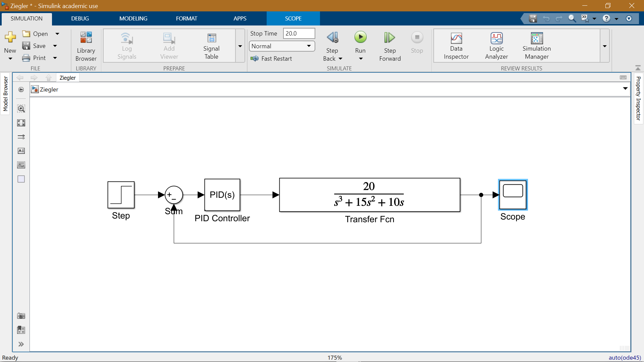Collapse the toolstrip ribbon arrow
This screenshot has width=644, height=362.
click(x=638, y=68)
